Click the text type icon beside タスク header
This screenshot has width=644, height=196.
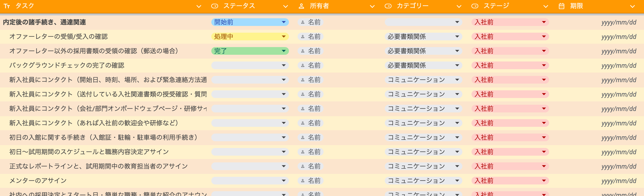7,6
